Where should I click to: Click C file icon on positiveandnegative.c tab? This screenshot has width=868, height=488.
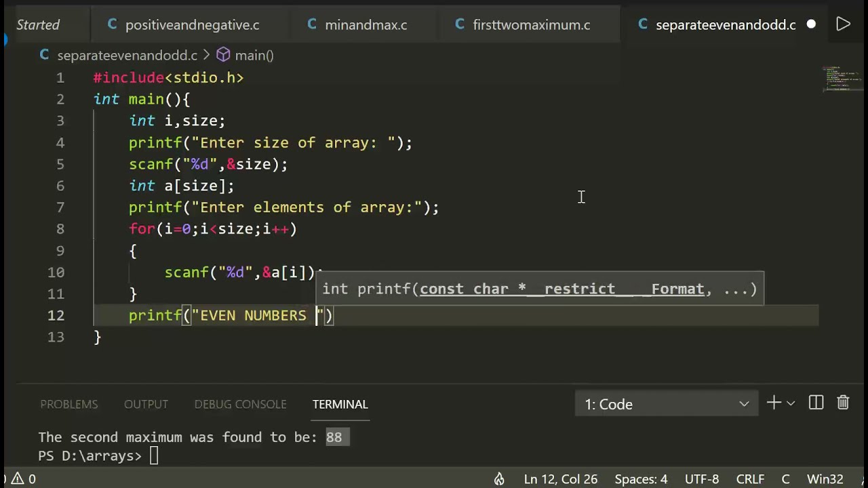coord(112,24)
